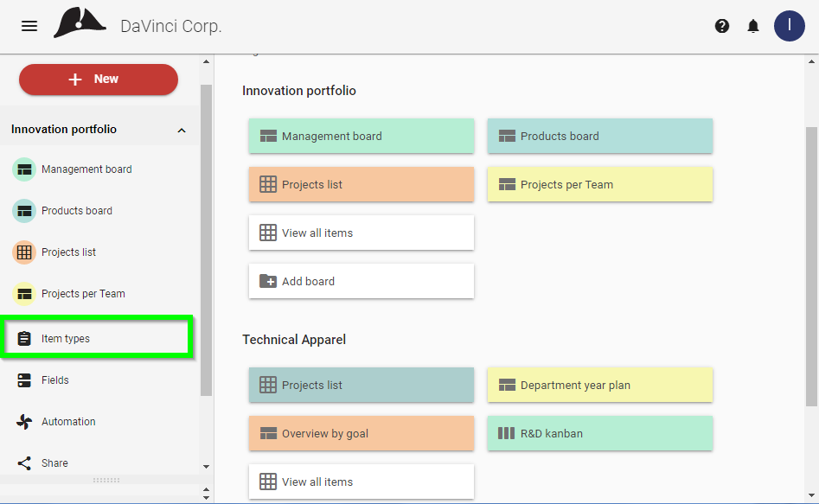The width and height of the screenshot is (819, 504).
Task: Click the sidebar scroll down arrow
Action: click(207, 467)
